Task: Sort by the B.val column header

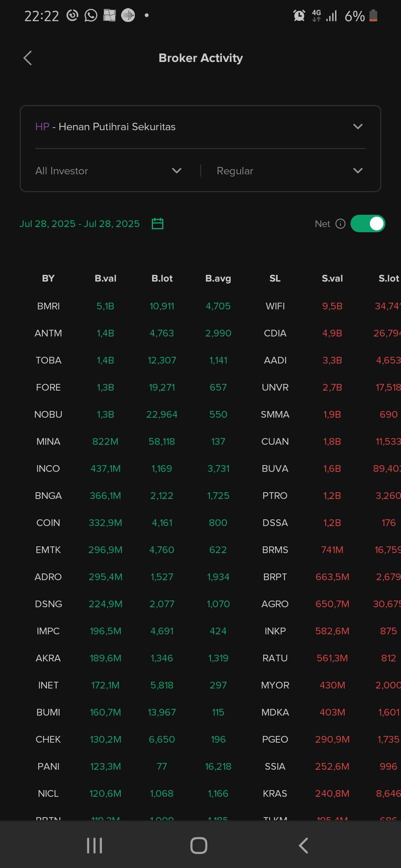Action: 105,278
